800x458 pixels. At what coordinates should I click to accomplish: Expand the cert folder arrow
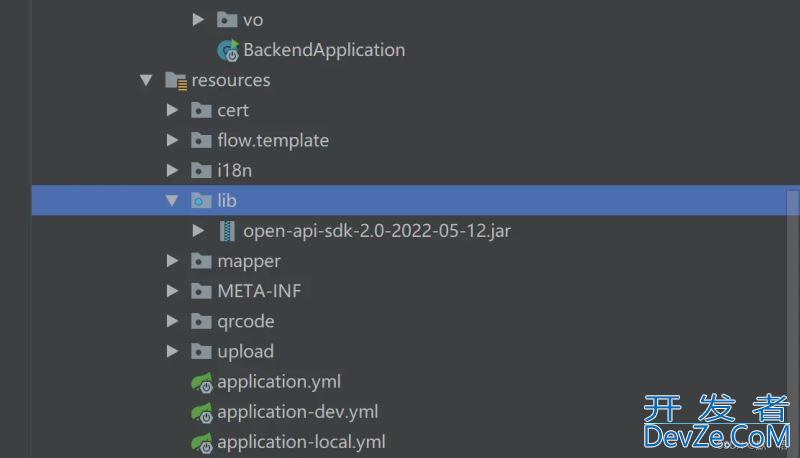[x=172, y=110]
